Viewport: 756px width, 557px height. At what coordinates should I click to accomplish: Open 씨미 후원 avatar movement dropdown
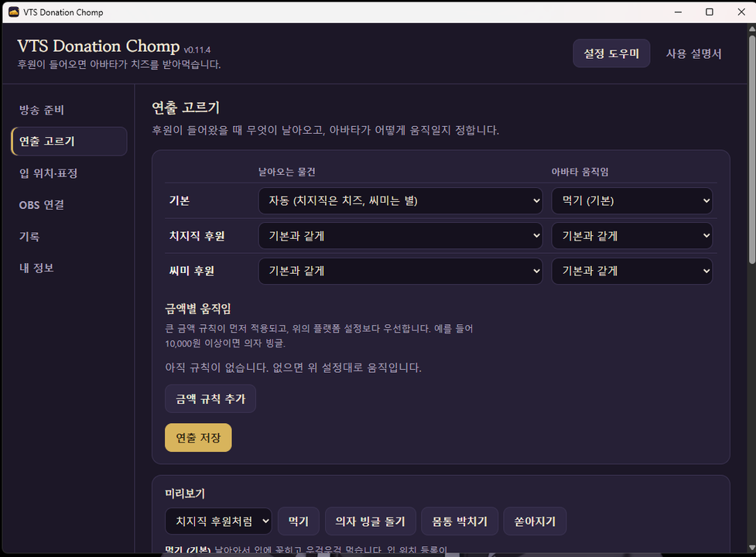pos(631,271)
